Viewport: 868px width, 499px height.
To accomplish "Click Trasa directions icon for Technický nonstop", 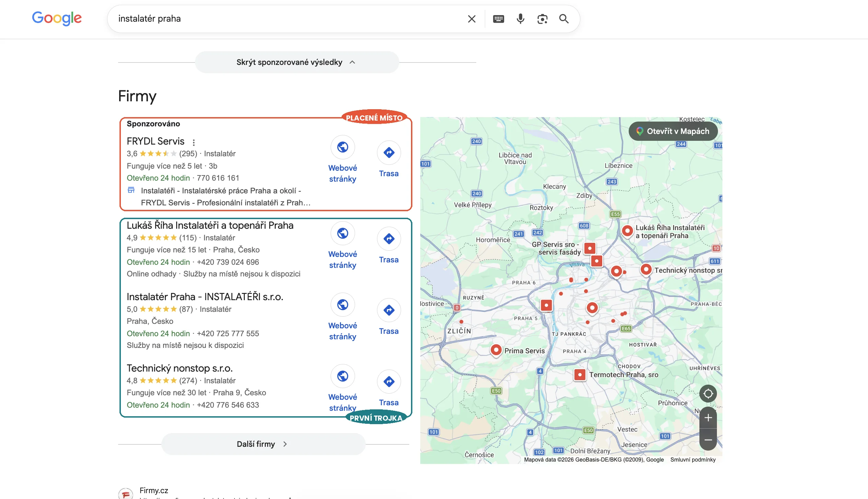I will tap(389, 382).
